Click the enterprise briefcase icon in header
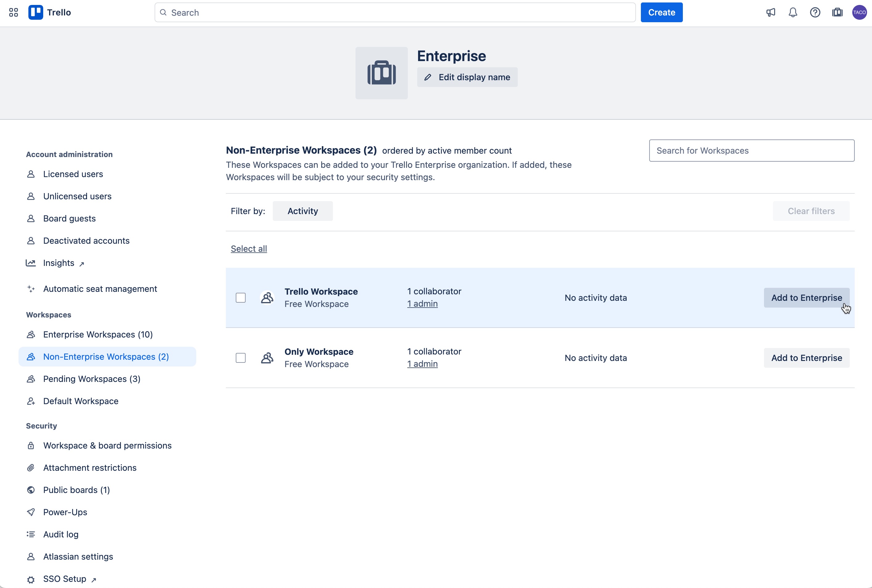Image resolution: width=872 pixels, height=588 pixels. coord(837,12)
